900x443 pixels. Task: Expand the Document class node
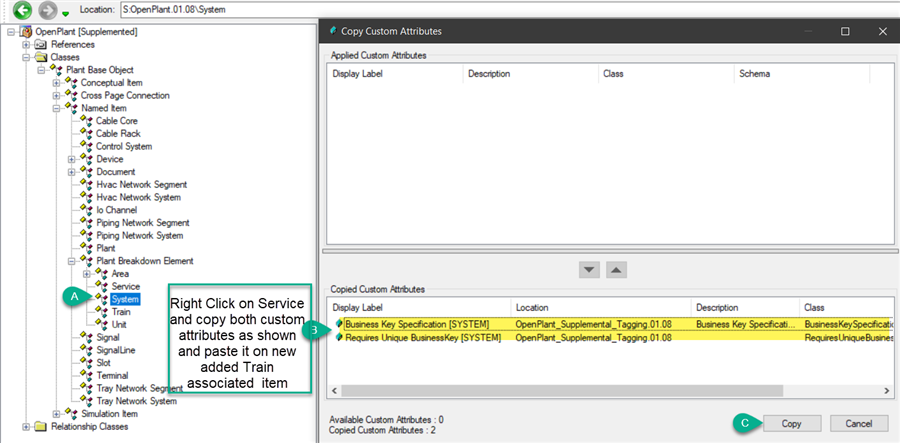tap(71, 172)
